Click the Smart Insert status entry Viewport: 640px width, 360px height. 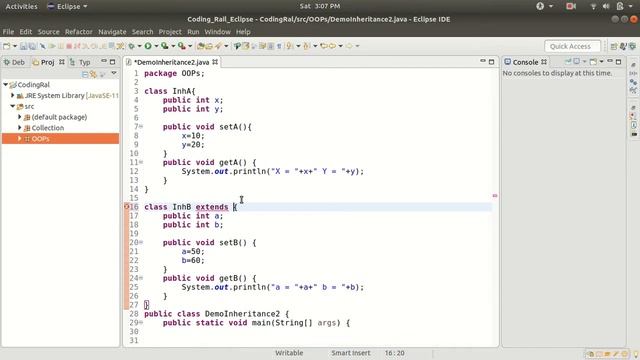(x=351, y=353)
